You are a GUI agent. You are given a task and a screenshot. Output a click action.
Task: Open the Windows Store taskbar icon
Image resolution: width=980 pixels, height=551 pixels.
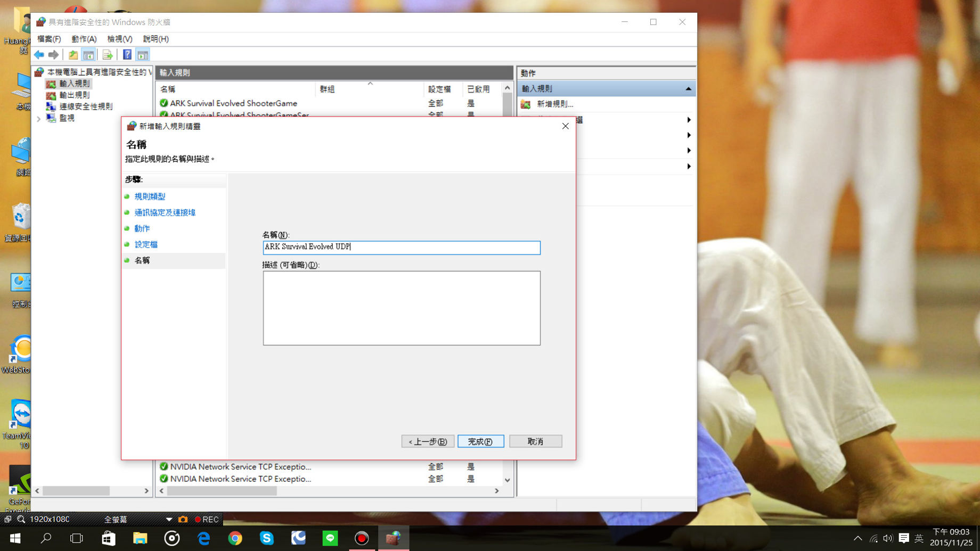point(109,538)
